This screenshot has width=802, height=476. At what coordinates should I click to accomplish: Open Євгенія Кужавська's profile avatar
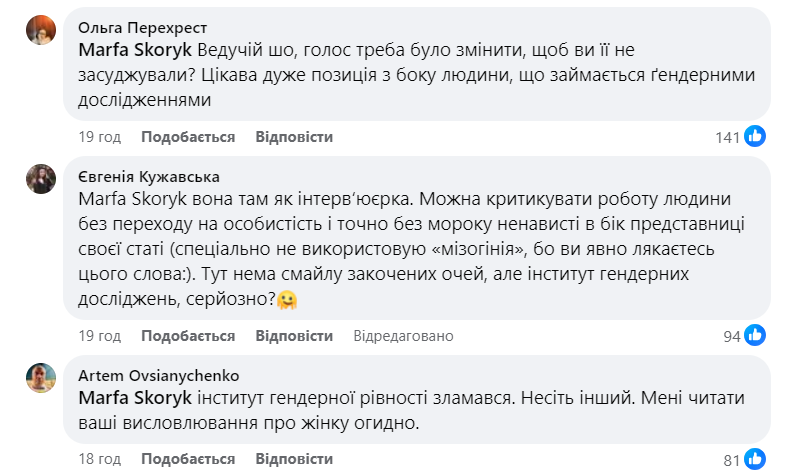[x=40, y=179]
